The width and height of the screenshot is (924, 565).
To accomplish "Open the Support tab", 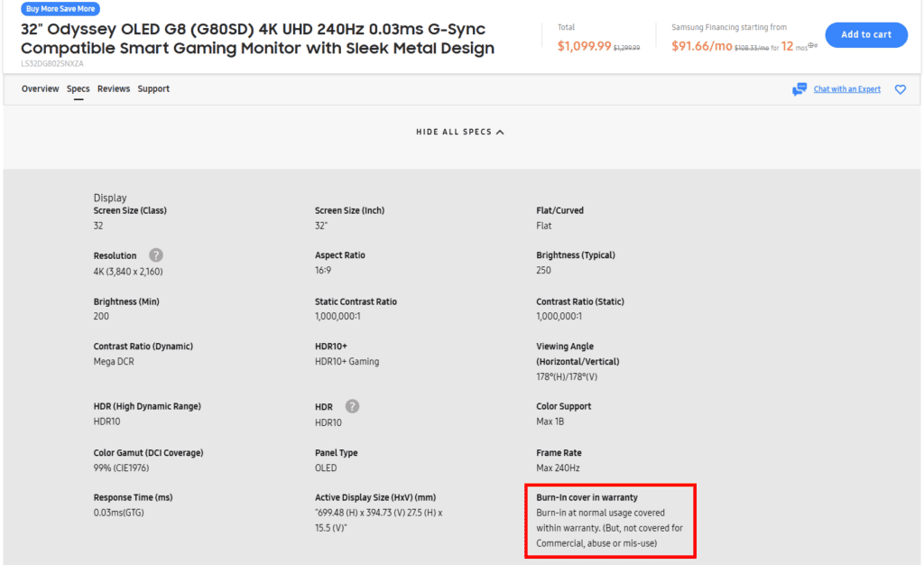I will [x=153, y=88].
